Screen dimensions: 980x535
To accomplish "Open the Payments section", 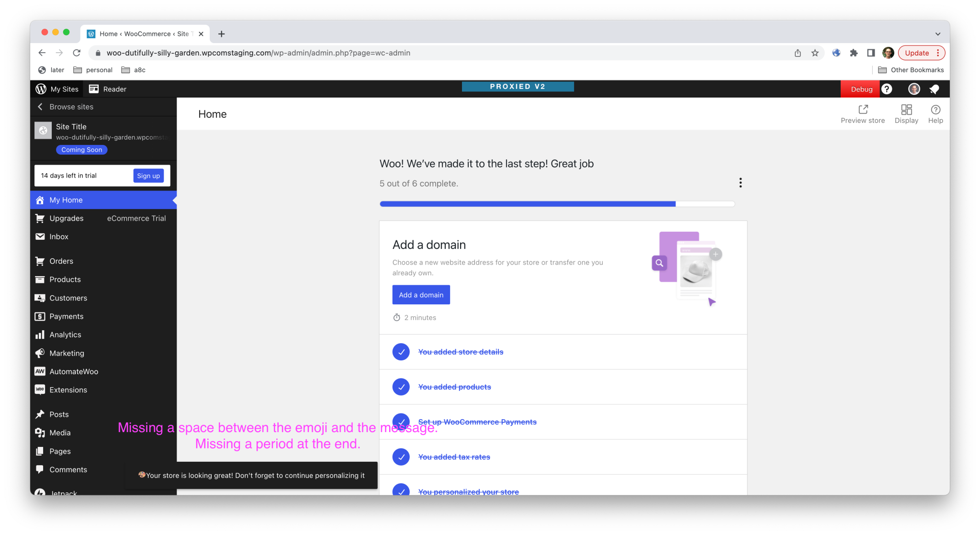I will (x=40, y=316).
